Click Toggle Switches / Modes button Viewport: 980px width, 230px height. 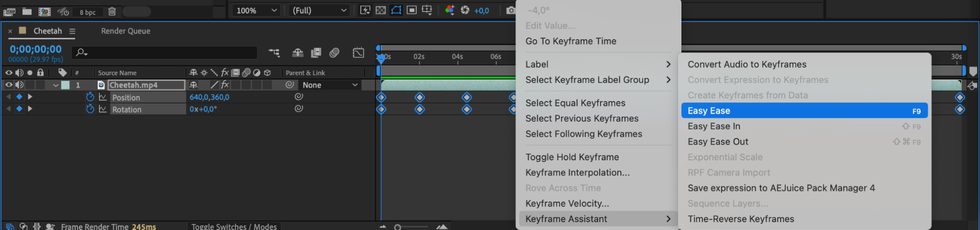234,226
